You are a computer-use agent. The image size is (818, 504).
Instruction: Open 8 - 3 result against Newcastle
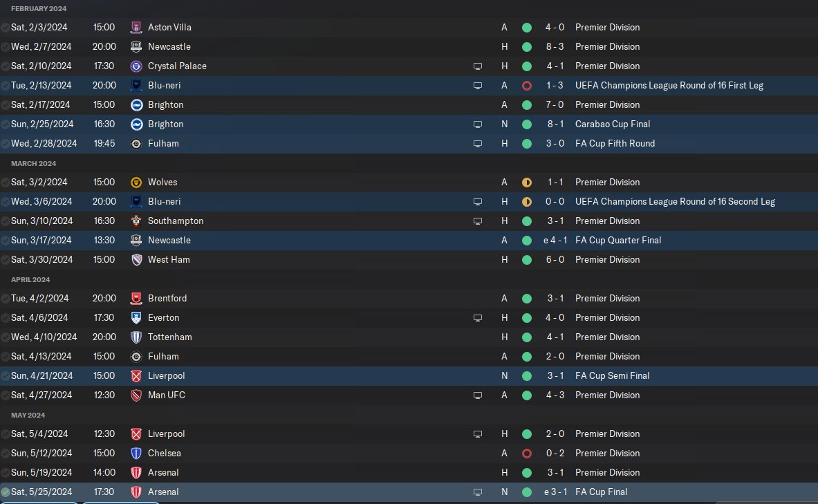pyautogui.click(x=555, y=47)
